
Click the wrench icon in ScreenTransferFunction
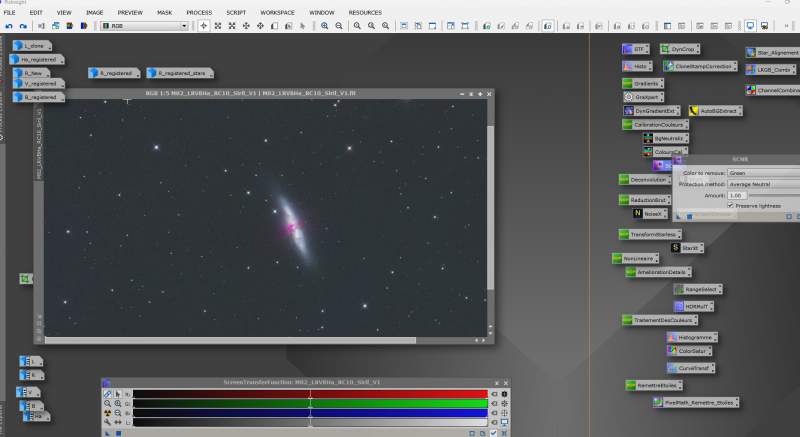tap(108, 422)
